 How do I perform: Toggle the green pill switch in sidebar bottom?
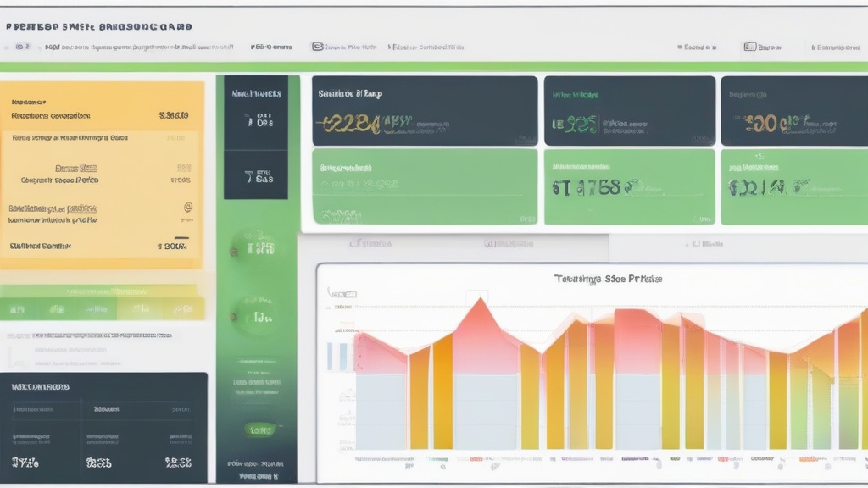[259, 430]
